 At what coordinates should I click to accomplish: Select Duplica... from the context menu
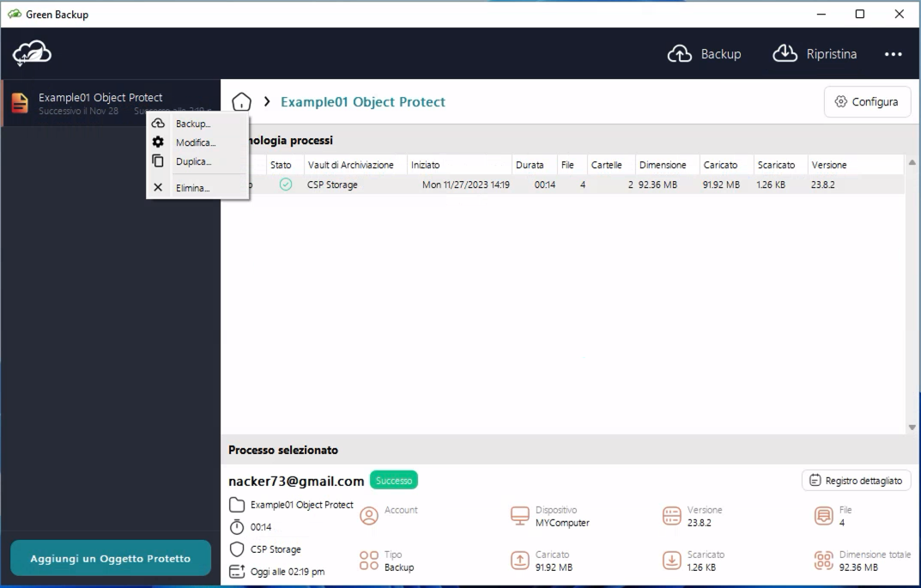(x=193, y=161)
